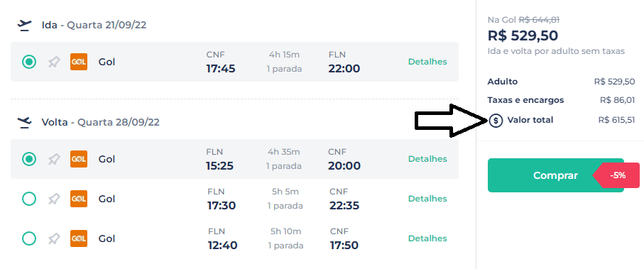This screenshot has height=269, width=644.
Task: Pin the 17:30 return flight
Action: pos(54,199)
